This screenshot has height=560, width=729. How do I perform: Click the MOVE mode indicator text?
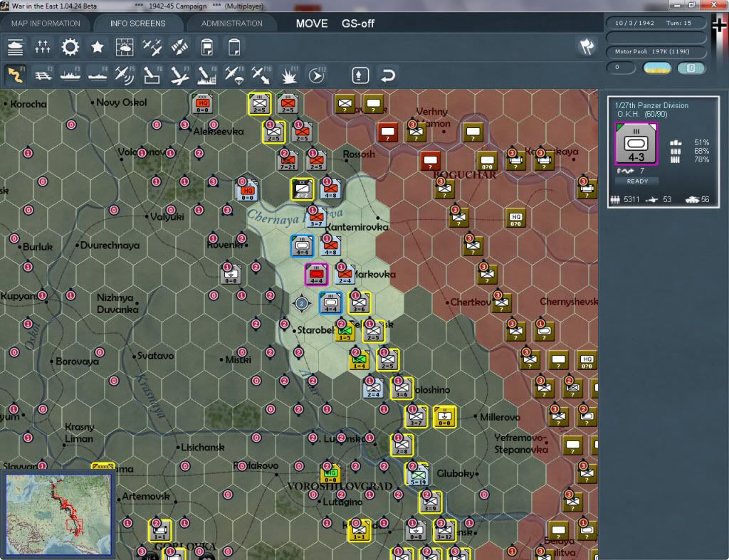pos(312,23)
